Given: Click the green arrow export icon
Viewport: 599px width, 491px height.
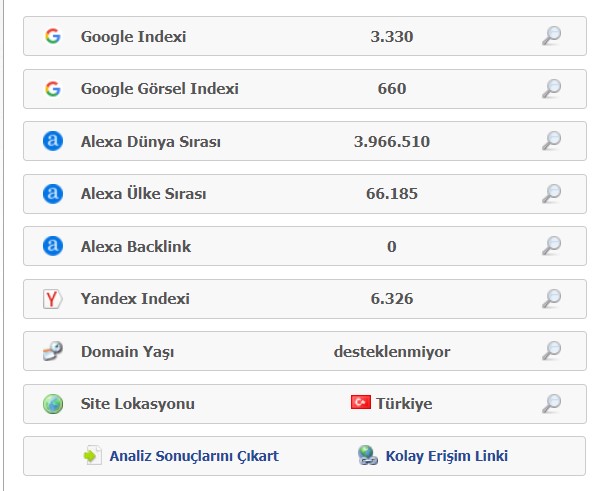Looking at the screenshot, I should [x=92, y=455].
